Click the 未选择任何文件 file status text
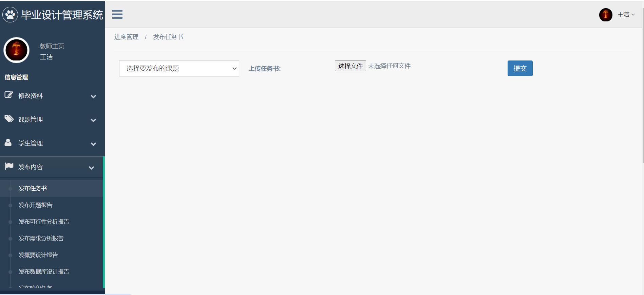 coord(389,66)
